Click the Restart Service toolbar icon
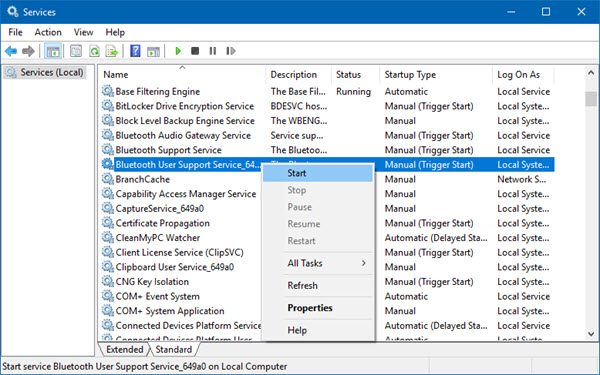The image size is (600, 375). [230, 51]
